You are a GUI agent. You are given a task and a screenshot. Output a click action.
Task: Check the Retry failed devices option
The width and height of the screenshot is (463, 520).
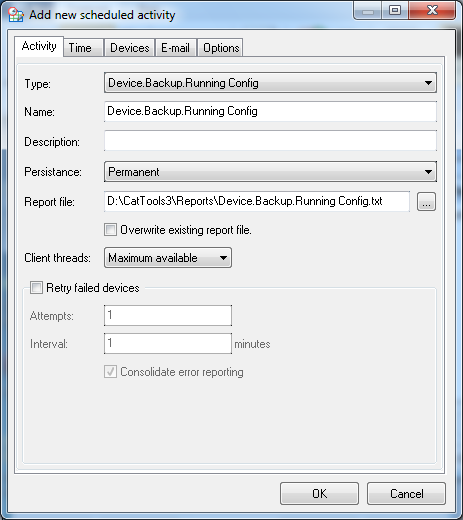pyautogui.click(x=36, y=287)
